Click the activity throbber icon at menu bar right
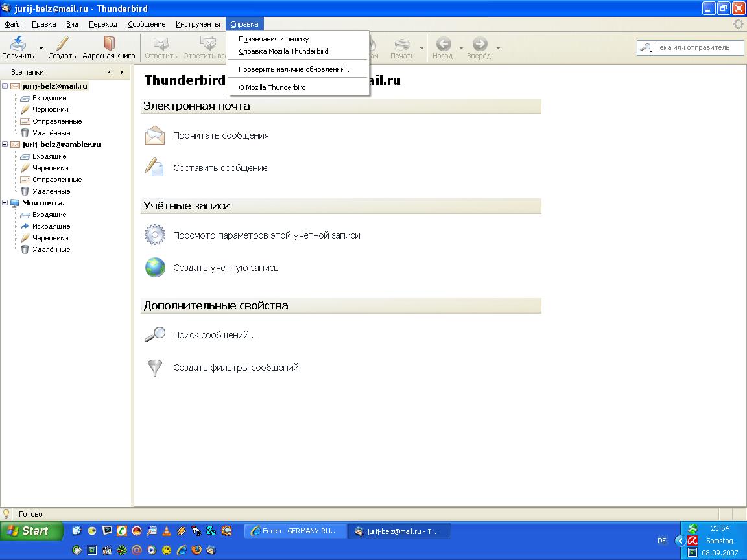Image resolution: width=747 pixels, height=560 pixels. (x=739, y=24)
